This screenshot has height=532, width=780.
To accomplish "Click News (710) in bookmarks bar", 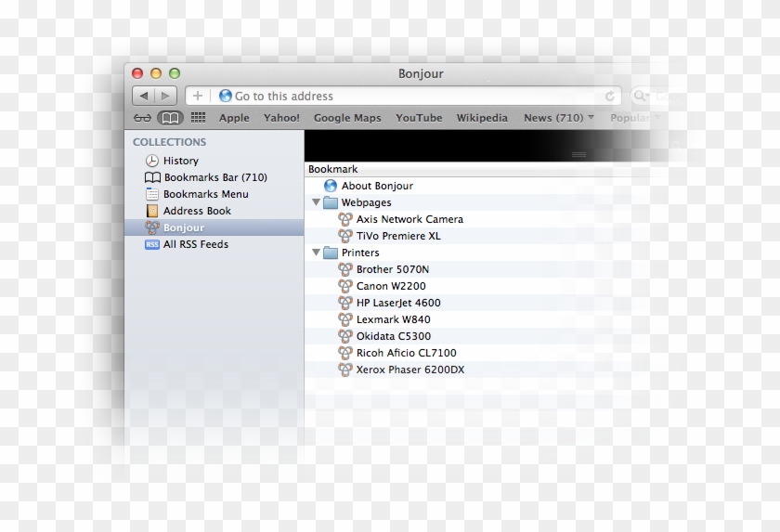I will tap(553, 118).
